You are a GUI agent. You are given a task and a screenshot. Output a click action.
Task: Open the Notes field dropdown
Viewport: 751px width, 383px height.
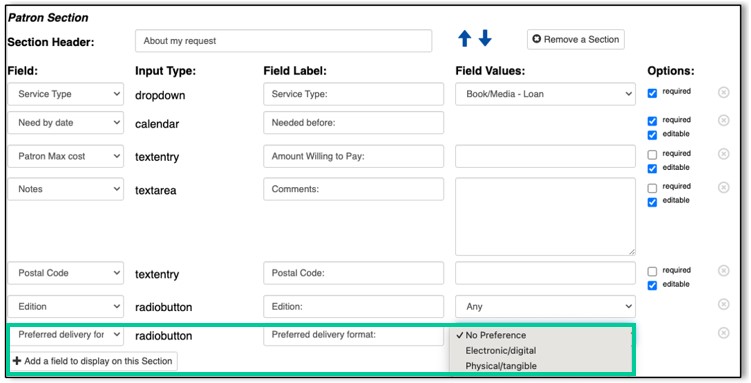click(66, 189)
